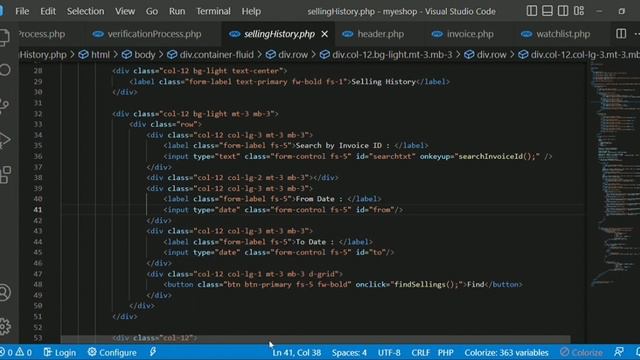
Task: Open the Accounts menu icon
Action: coord(4,292)
